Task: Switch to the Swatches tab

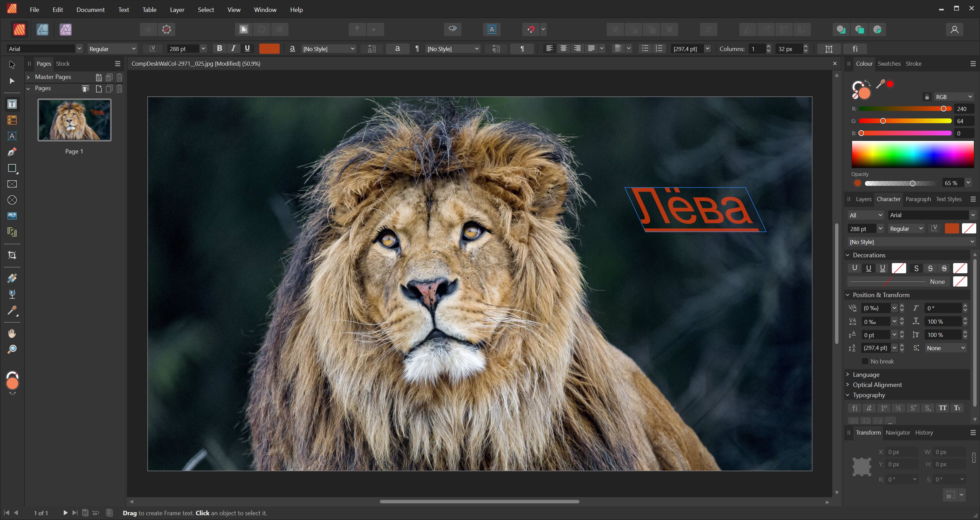Action: point(889,64)
